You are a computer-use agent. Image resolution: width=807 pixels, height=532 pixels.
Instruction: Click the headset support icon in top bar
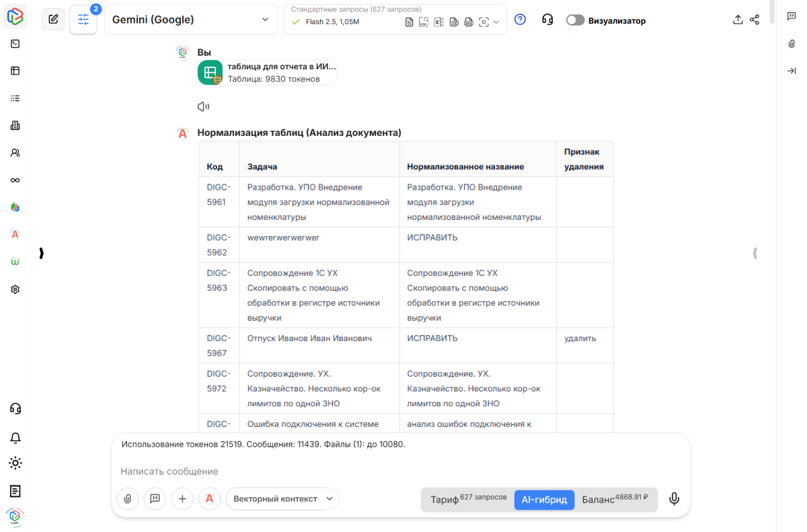pyautogui.click(x=547, y=20)
